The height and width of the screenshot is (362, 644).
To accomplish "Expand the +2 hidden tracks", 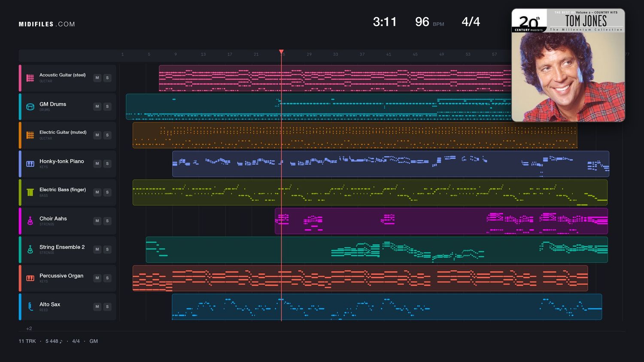I will coord(29,329).
